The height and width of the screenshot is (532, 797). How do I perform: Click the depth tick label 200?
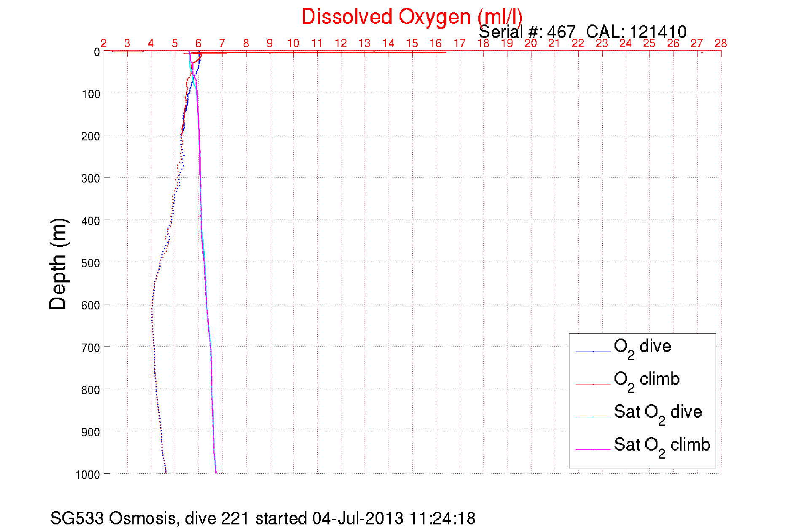91,136
